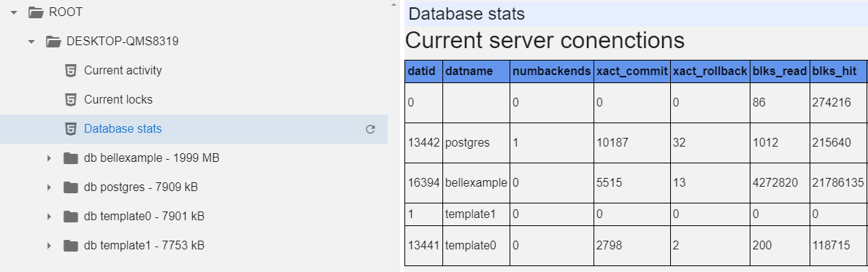Expand the db postgres node arrow
Image resolution: width=868 pixels, height=272 pixels.
tap(49, 187)
